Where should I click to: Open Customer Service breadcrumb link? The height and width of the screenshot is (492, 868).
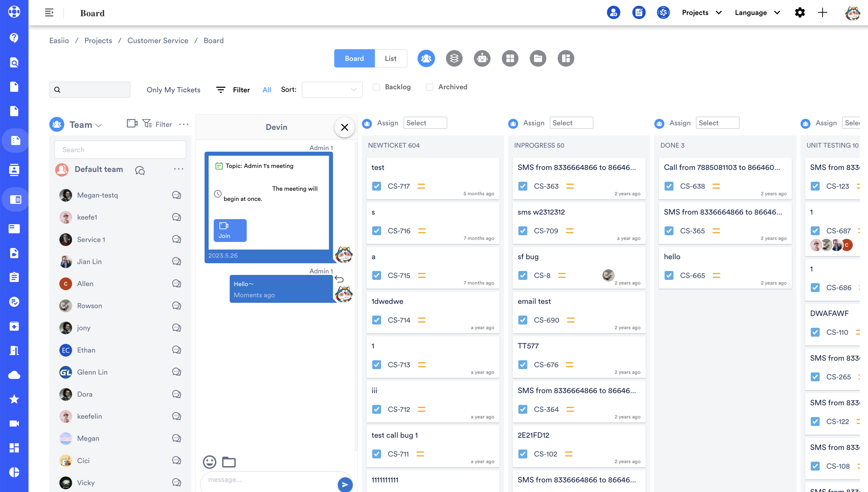point(158,41)
